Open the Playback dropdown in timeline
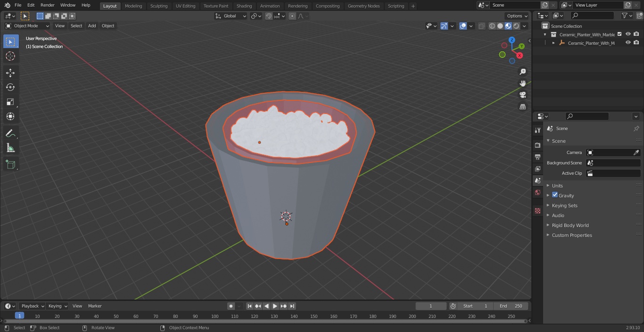Image resolution: width=644 pixels, height=332 pixels. point(32,306)
